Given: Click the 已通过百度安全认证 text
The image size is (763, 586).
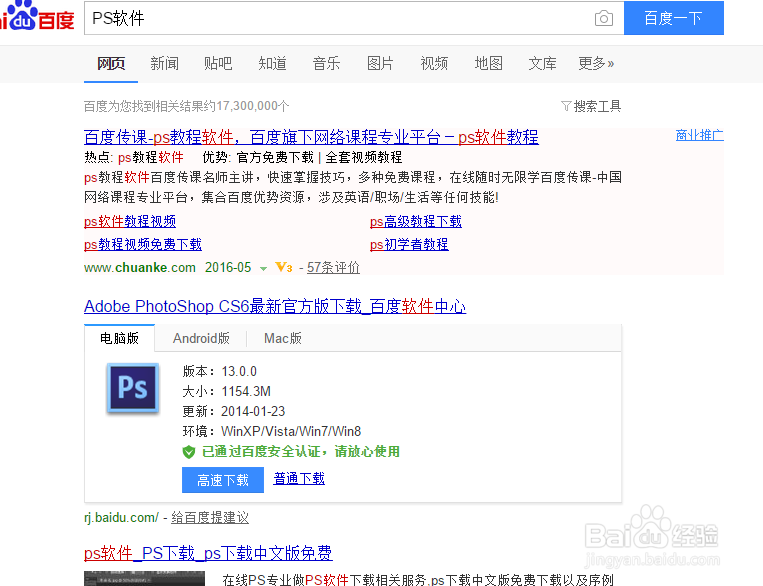Looking at the screenshot, I should point(301,452).
